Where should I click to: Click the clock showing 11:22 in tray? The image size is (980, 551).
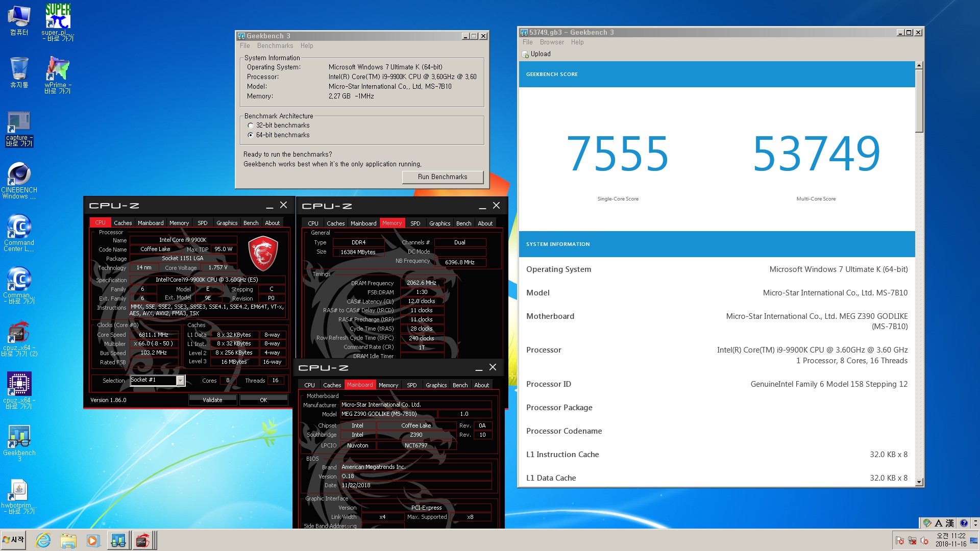pyautogui.click(x=951, y=540)
